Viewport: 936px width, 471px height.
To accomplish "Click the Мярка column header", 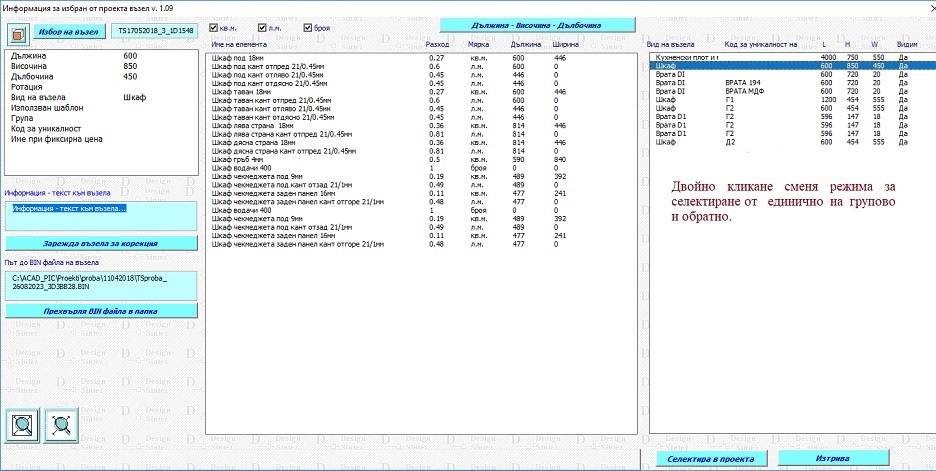I will [x=479, y=45].
